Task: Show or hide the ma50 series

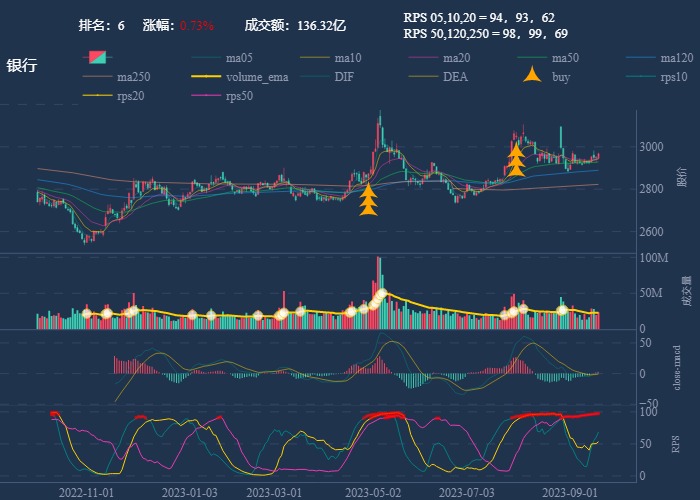Action: tap(532, 58)
